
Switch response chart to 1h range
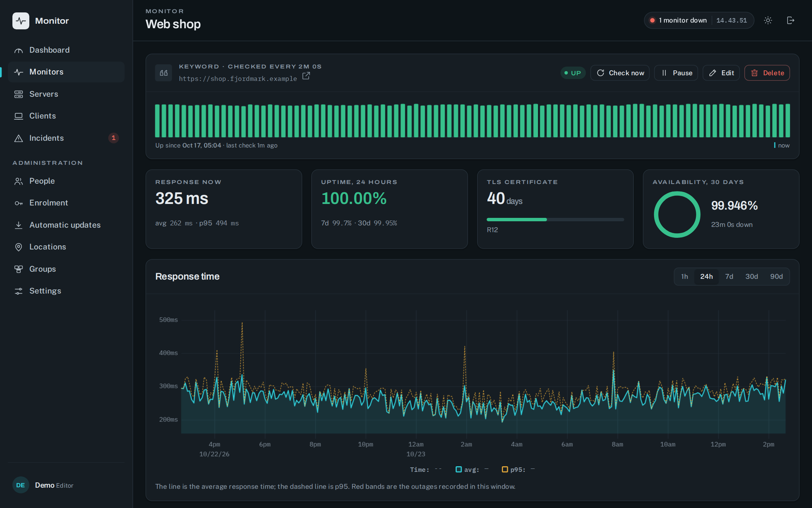coord(685,277)
